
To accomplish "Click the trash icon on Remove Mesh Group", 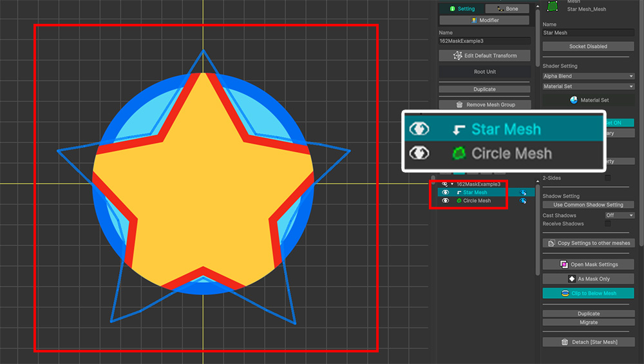I will [x=459, y=104].
